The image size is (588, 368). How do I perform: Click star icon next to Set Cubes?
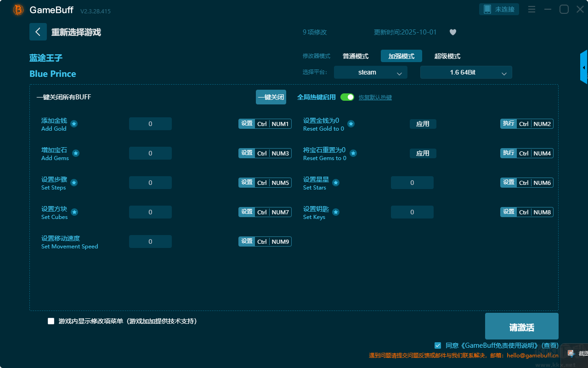point(74,212)
